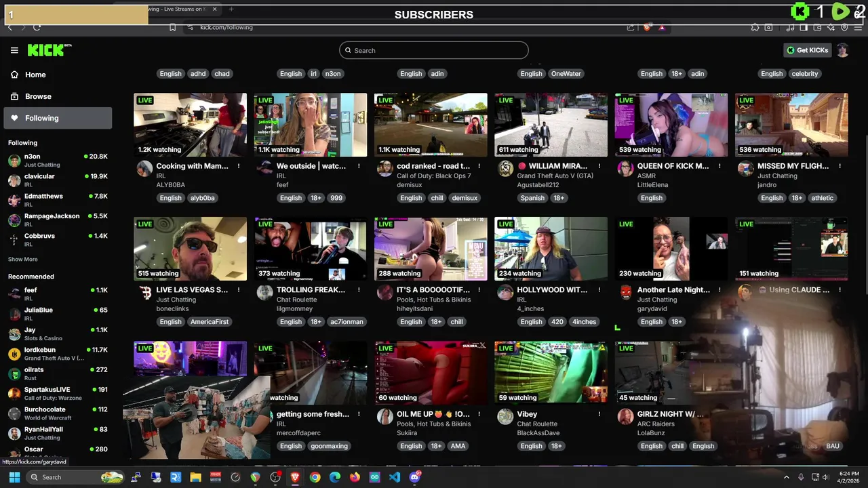Open the Kick hamburger sidebar menu
This screenshot has width=868, height=488.
point(14,50)
